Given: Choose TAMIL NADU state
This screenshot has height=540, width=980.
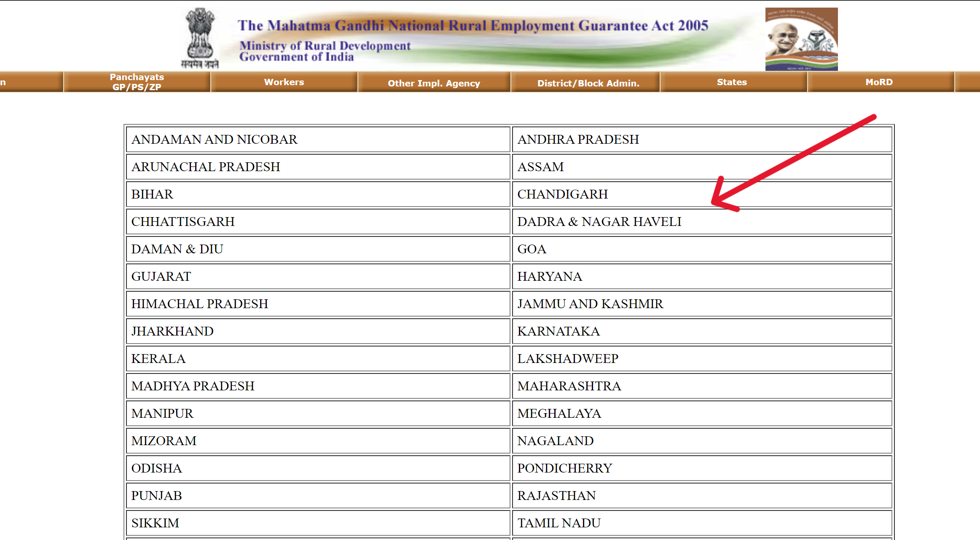Looking at the screenshot, I should pos(559,523).
